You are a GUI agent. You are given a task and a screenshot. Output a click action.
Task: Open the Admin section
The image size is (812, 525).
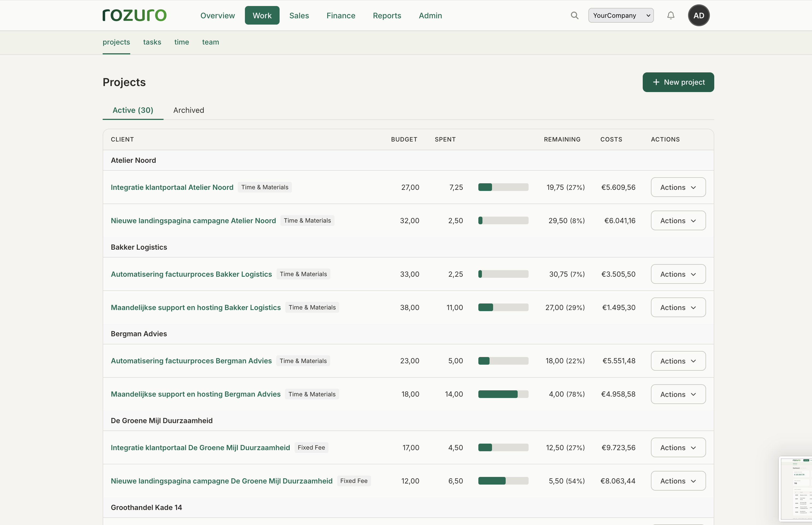pyautogui.click(x=430, y=15)
